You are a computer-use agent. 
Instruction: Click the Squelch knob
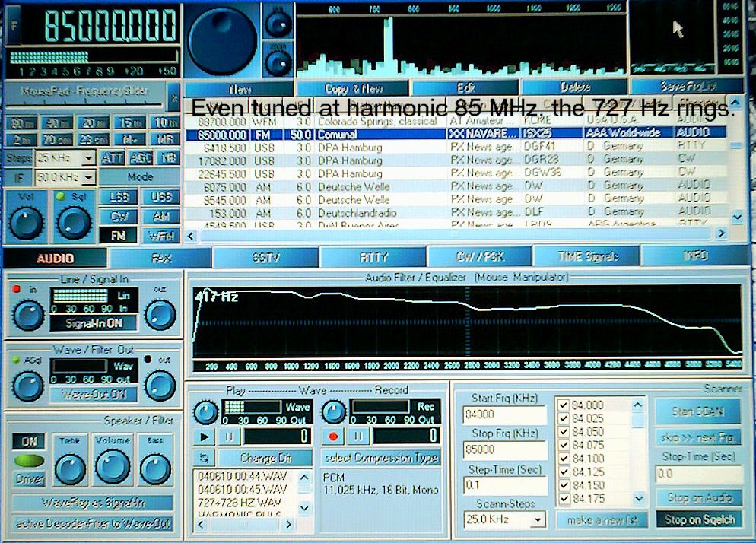[x=74, y=221]
